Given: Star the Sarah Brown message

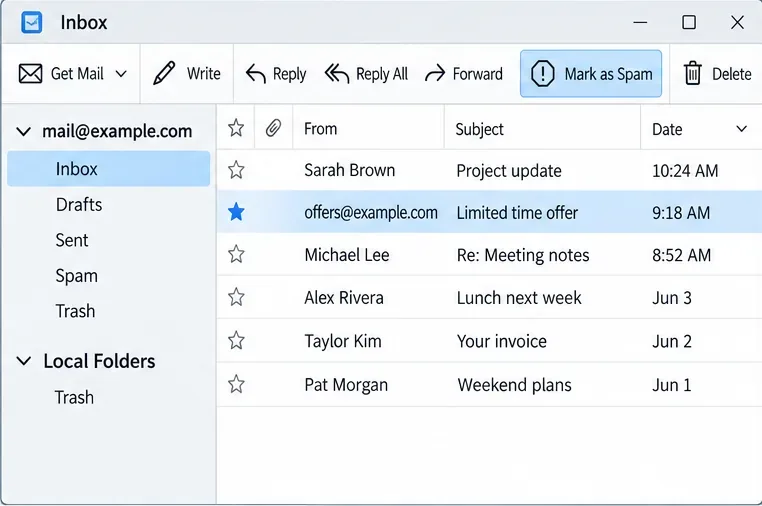Looking at the screenshot, I should (x=236, y=170).
